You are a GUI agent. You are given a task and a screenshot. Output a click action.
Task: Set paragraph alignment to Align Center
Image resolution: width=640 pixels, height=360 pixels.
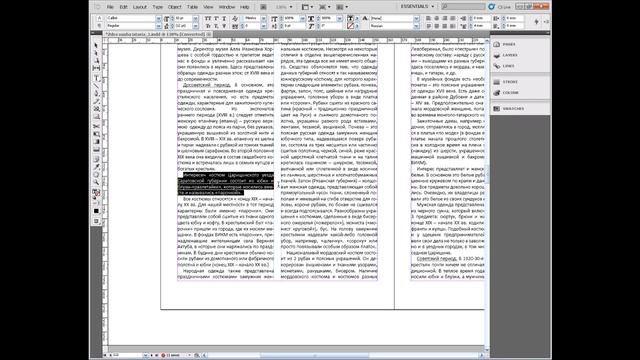(x=436, y=18)
